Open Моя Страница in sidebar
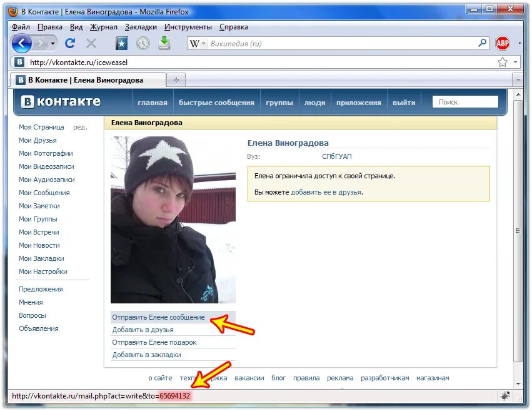The image size is (532, 411). click(x=41, y=127)
